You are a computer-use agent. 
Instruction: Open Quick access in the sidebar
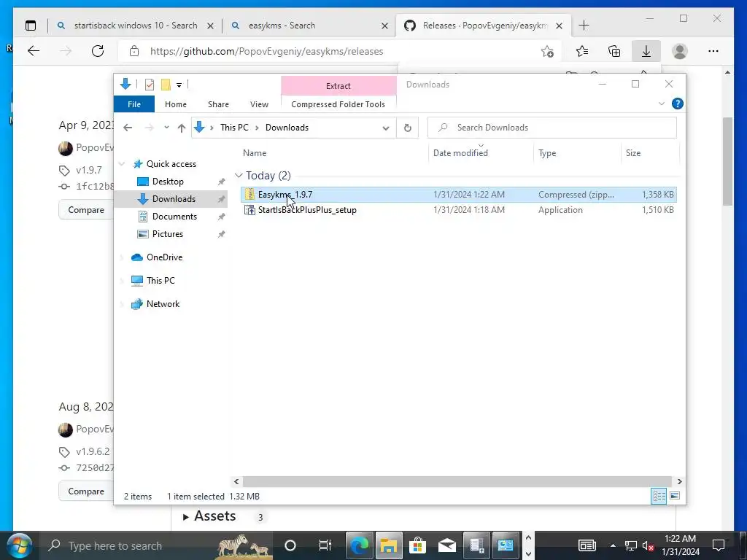[x=171, y=164]
